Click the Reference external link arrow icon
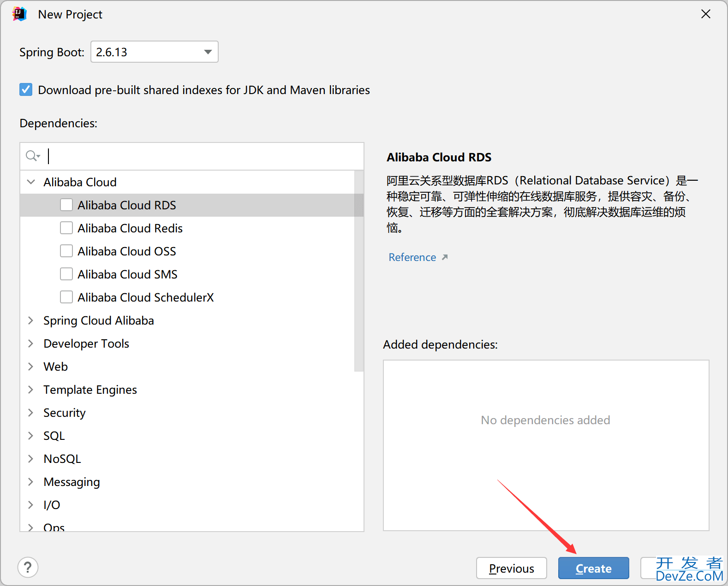The image size is (728, 586). (445, 257)
